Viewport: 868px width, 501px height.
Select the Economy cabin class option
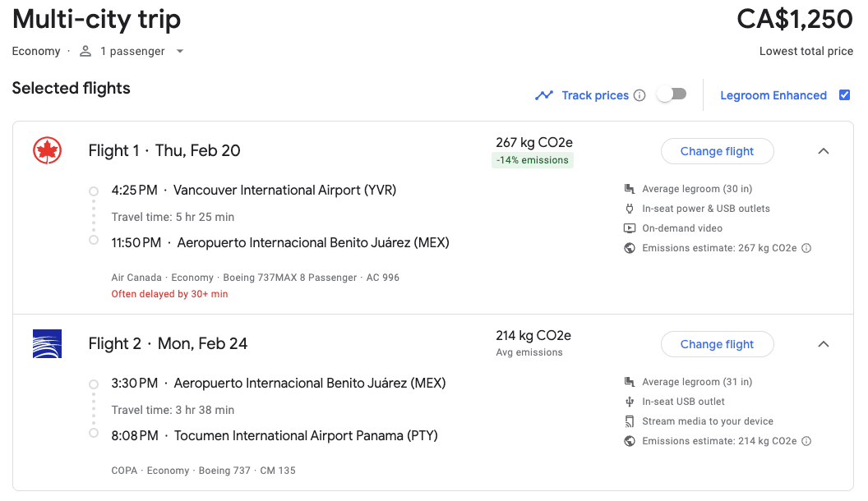tap(36, 51)
